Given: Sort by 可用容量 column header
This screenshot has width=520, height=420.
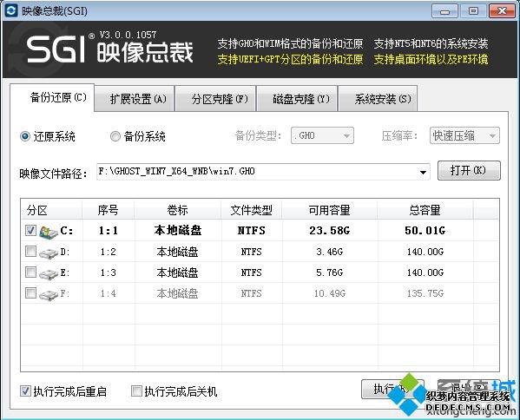Looking at the screenshot, I should (330, 210).
